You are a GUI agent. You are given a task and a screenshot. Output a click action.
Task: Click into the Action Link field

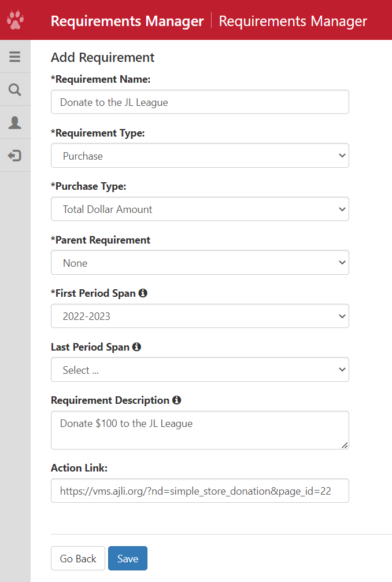[x=199, y=491]
